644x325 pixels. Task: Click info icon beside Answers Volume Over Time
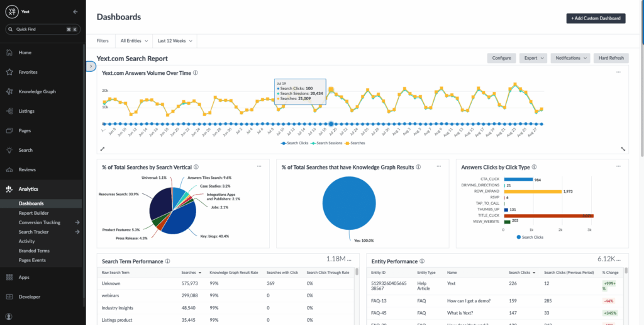(196, 73)
